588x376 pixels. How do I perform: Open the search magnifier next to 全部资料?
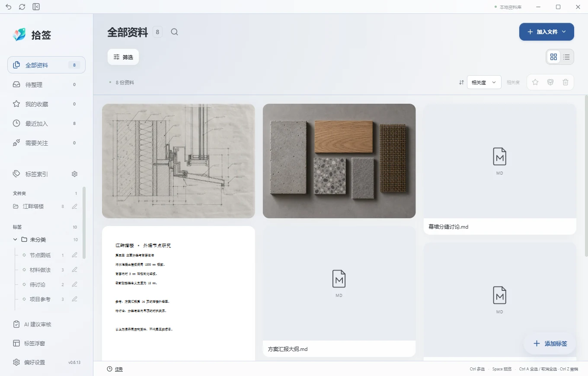click(174, 32)
